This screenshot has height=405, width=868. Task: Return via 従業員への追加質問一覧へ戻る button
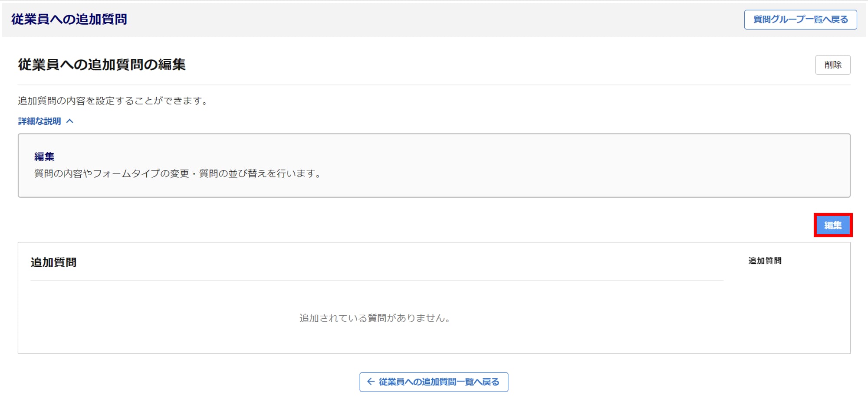434,382
